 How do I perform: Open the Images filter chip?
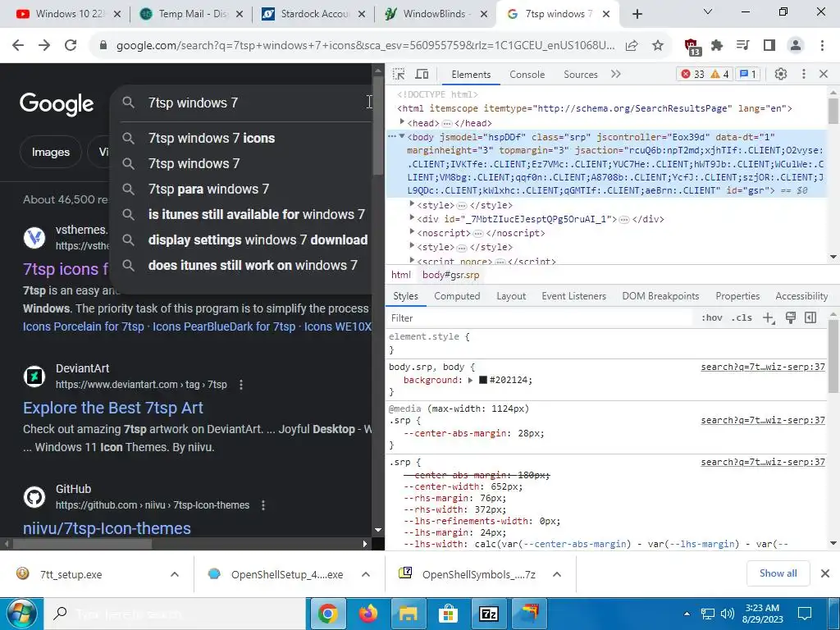(x=50, y=152)
